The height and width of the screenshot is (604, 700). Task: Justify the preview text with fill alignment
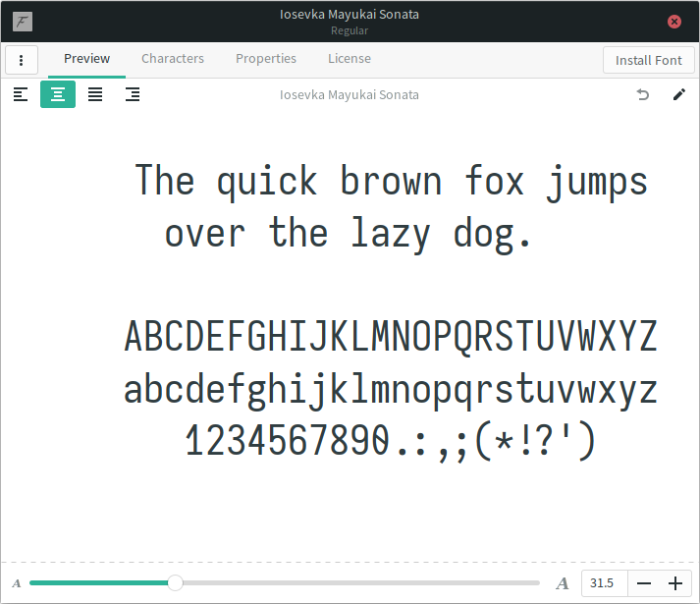pyautogui.click(x=95, y=94)
